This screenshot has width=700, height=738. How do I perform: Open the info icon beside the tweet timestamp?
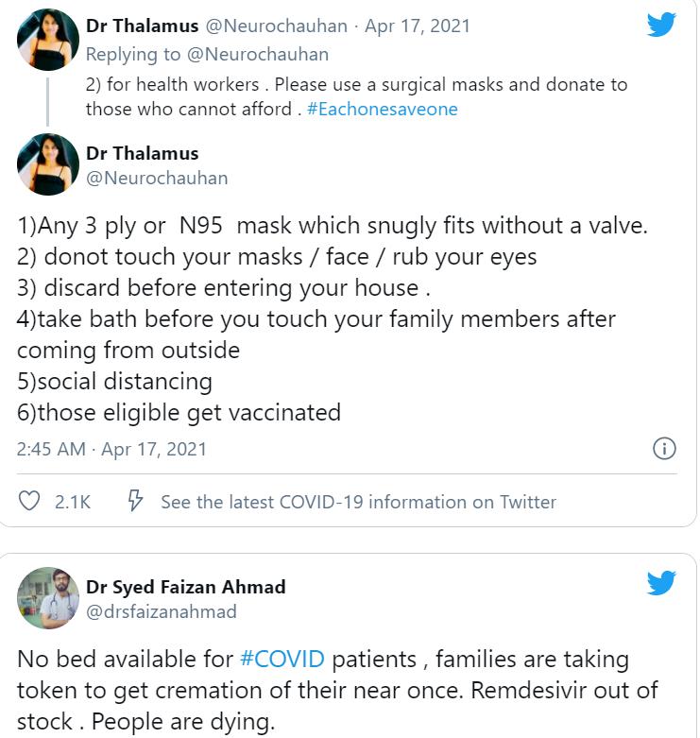[x=665, y=449]
